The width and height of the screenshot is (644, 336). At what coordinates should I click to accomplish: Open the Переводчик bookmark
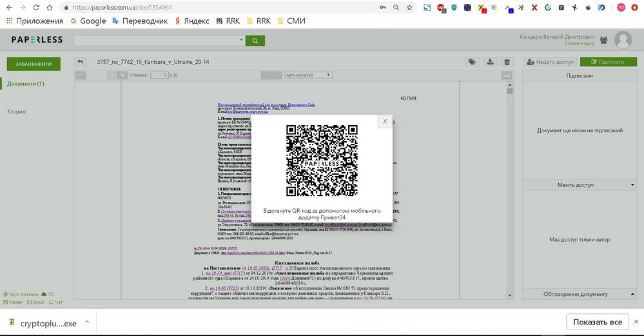click(x=140, y=21)
